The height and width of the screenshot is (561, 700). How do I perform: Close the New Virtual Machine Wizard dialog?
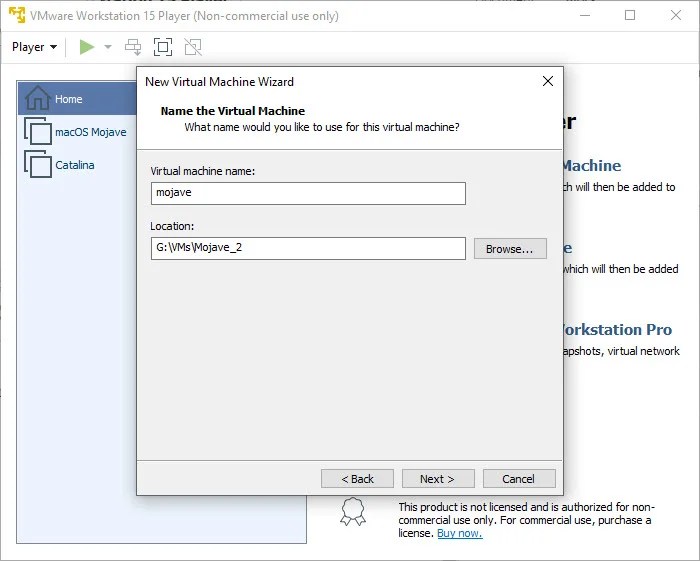(x=548, y=81)
